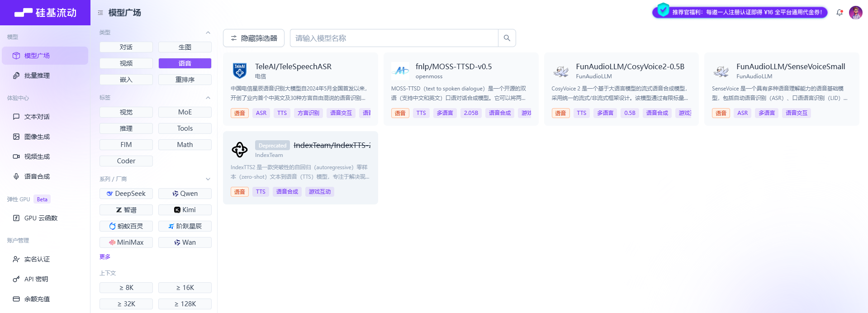Click 隐藏筛选器 button
The width and height of the screenshot is (868, 313).
click(x=254, y=38)
